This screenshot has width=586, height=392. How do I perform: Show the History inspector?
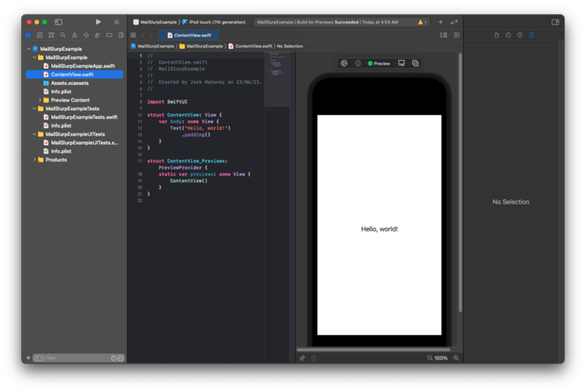508,35
